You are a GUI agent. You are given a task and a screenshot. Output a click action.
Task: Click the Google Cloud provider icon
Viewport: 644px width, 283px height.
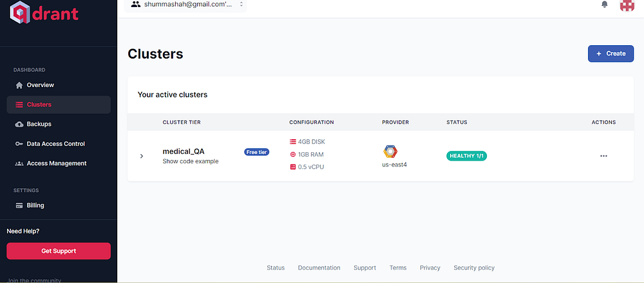(x=390, y=151)
